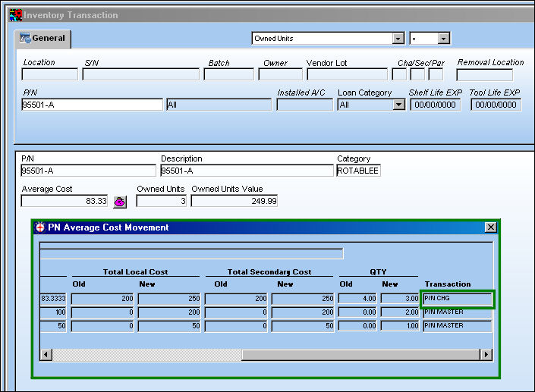Click the scroll left arrow in movement grid
This screenshot has height=392, width=535.
[46, 355]
